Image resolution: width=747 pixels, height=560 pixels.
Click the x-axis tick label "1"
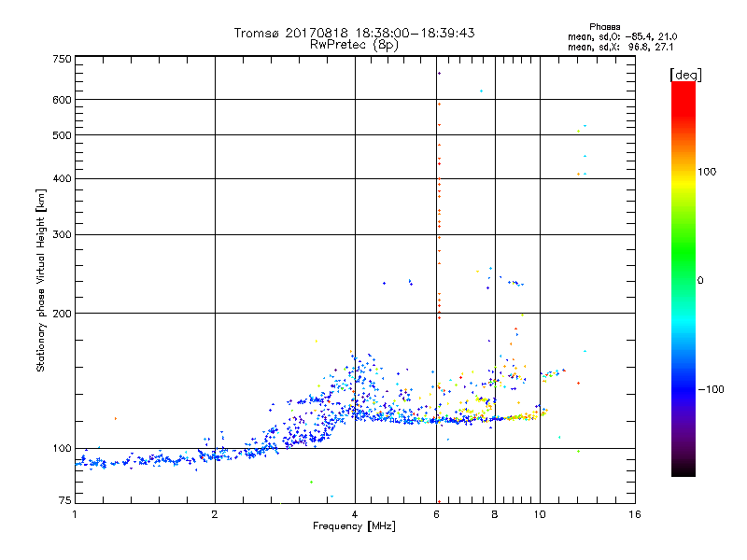coord(75,514)
